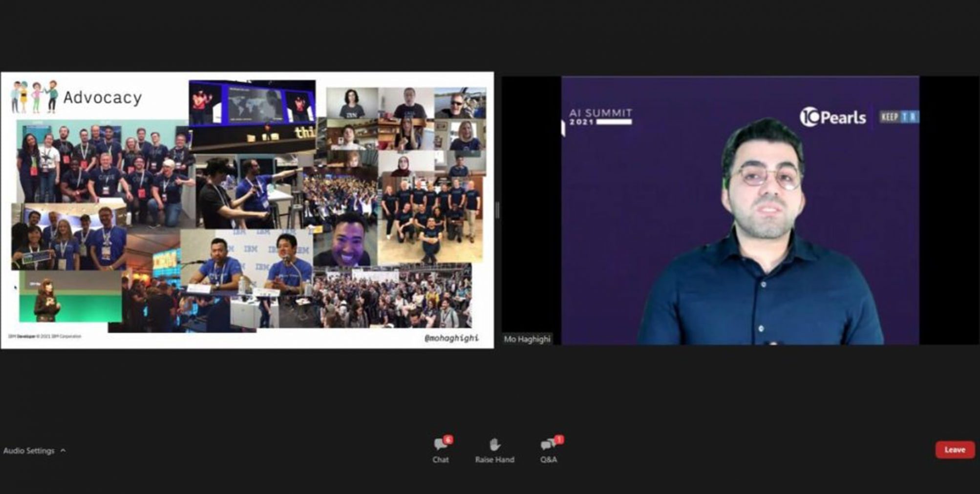This screenshot has height=494, width=980.
Task: Click the AI Summit 2021 logo
Action: (x=600, y=117)
